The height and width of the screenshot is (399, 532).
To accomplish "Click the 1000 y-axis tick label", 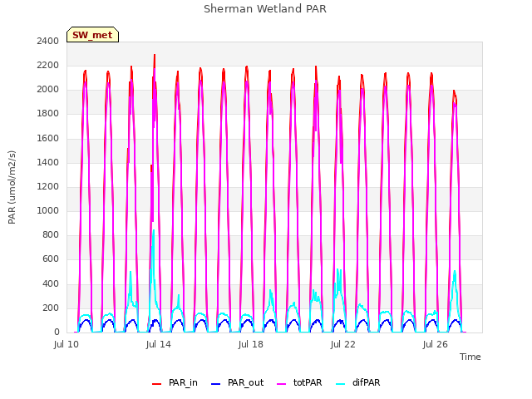I will 48,210.
